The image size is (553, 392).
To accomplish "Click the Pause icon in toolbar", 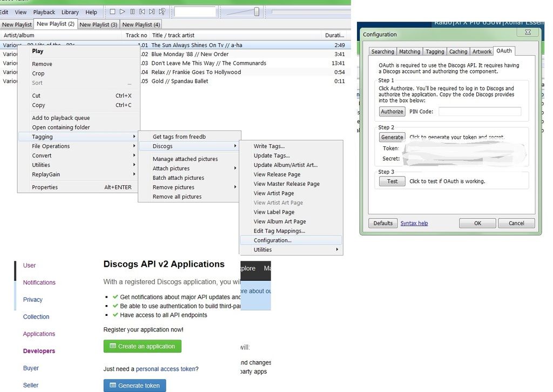I will 132,12.
